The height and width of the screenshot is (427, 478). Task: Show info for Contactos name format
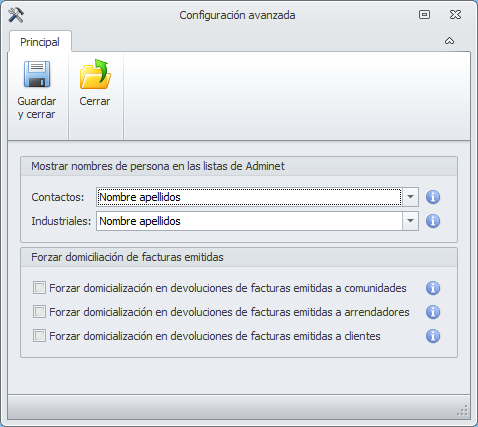click(433, 197)
